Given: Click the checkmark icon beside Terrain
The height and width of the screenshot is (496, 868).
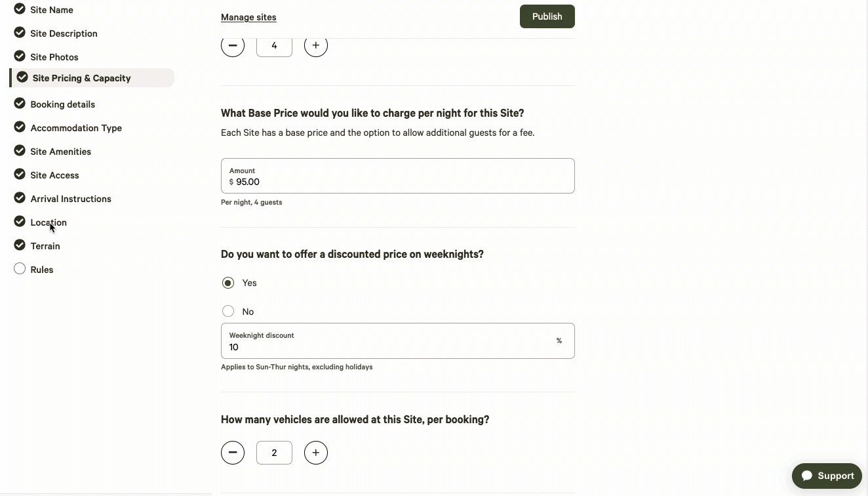Looking at the screenshot, I should (20, 245).
